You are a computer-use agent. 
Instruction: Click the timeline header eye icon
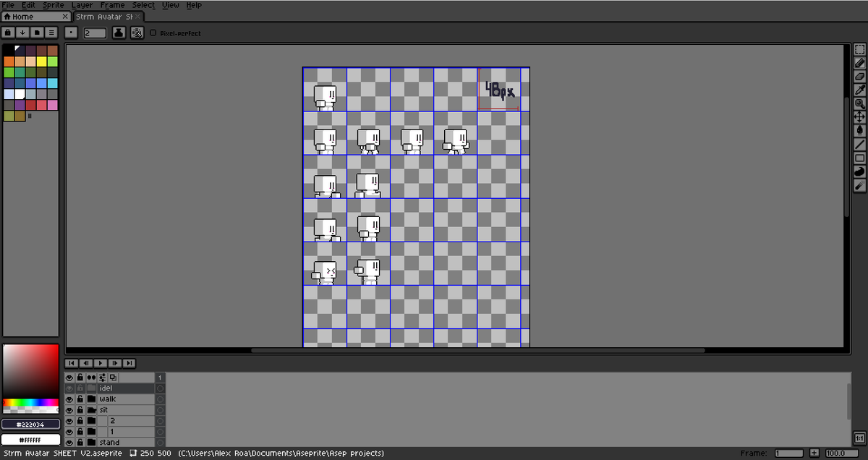point(70,378)
